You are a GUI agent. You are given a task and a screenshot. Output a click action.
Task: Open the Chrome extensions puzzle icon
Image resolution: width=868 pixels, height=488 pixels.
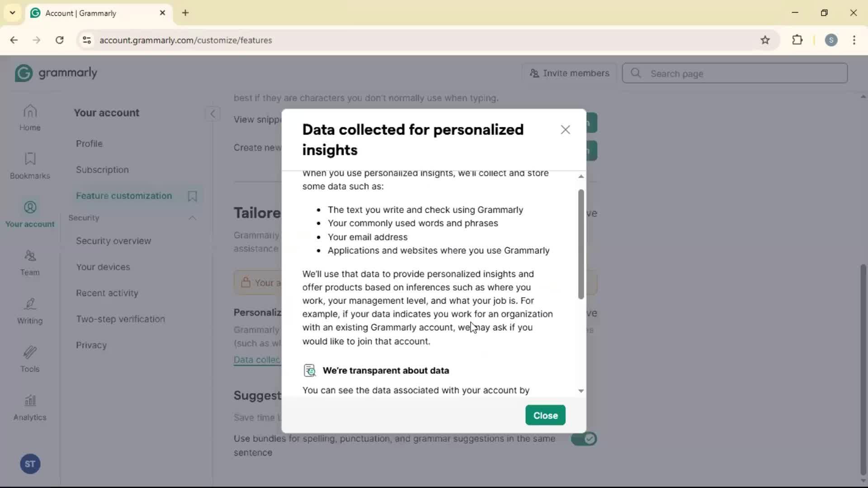[797, 40]
